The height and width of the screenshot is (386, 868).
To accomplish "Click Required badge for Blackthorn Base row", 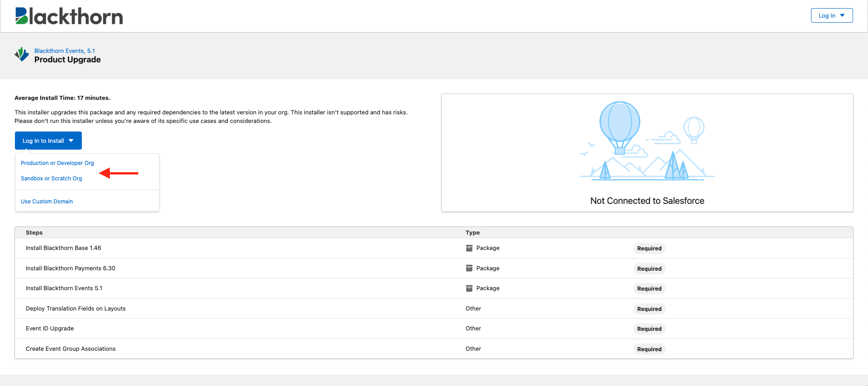I will 649,249.
